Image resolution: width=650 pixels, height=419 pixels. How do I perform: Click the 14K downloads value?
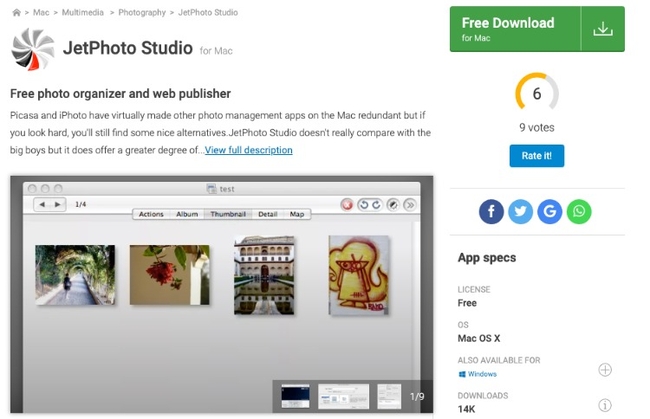pos(466,409)
